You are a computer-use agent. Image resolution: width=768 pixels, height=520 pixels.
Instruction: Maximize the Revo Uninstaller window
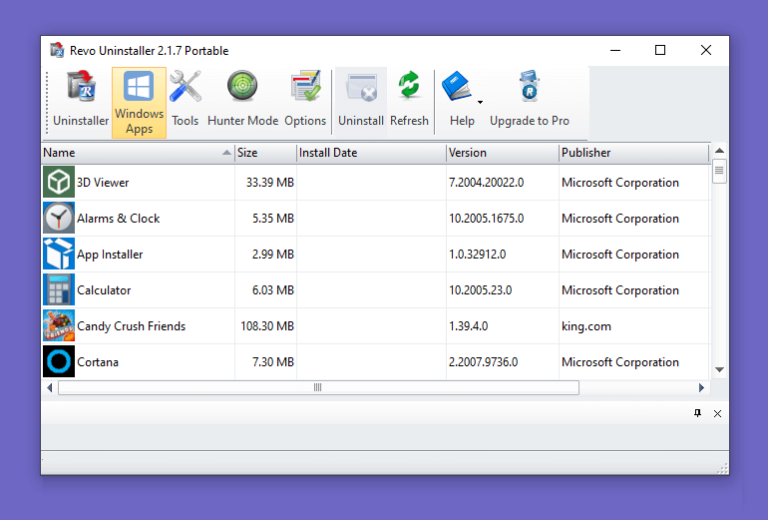[660, 50]
